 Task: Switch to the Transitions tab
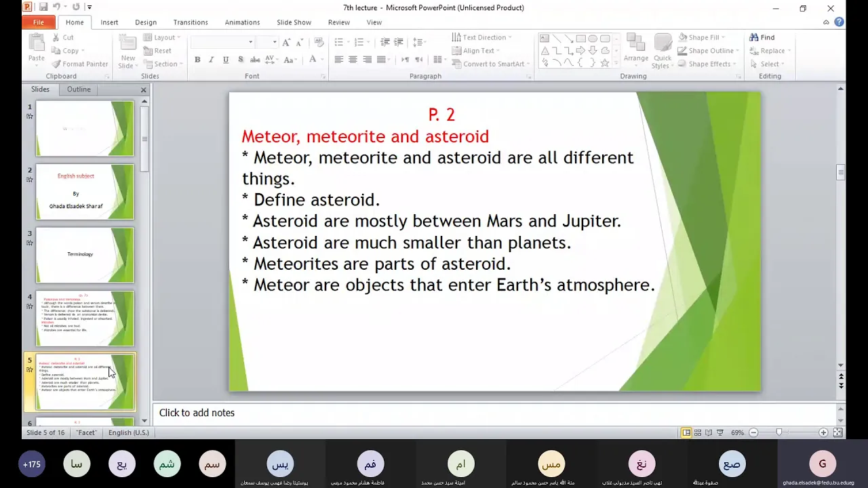[191, 22]
